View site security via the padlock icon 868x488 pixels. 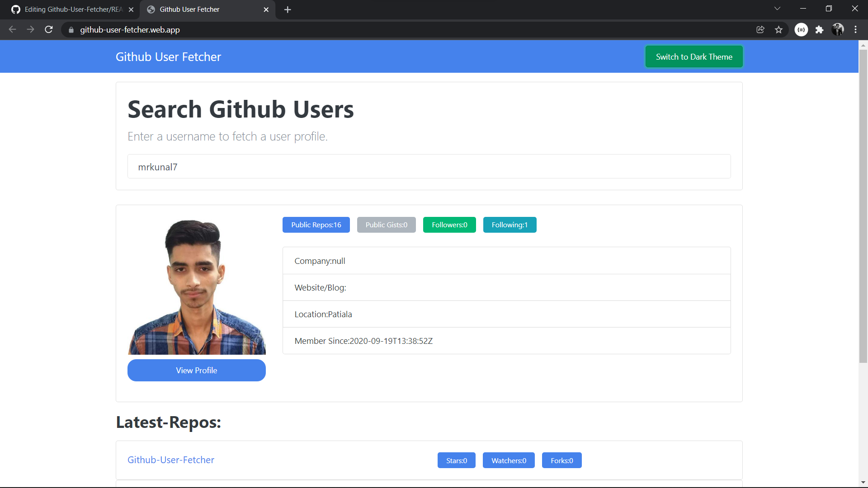[71, 30]
